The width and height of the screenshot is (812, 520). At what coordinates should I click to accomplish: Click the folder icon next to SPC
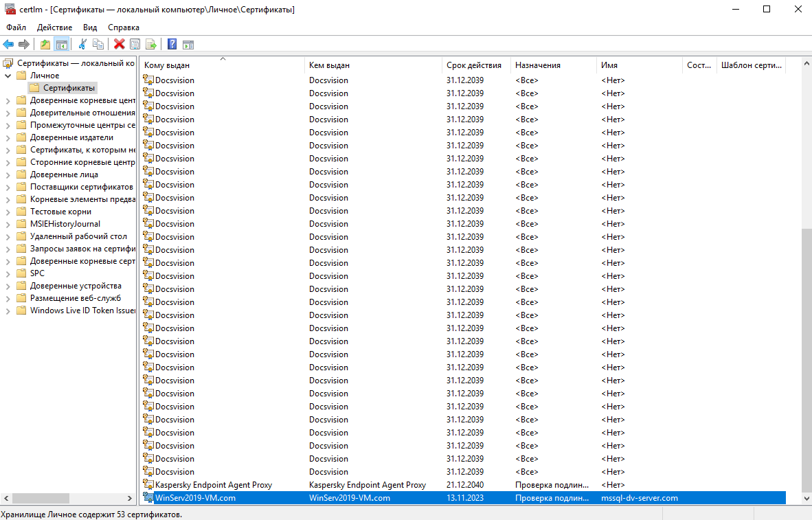coord(21,273)
